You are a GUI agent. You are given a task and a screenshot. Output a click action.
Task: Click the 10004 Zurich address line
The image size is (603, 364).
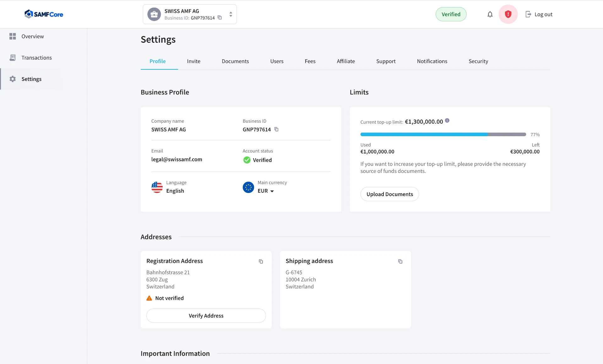point(301,280)
